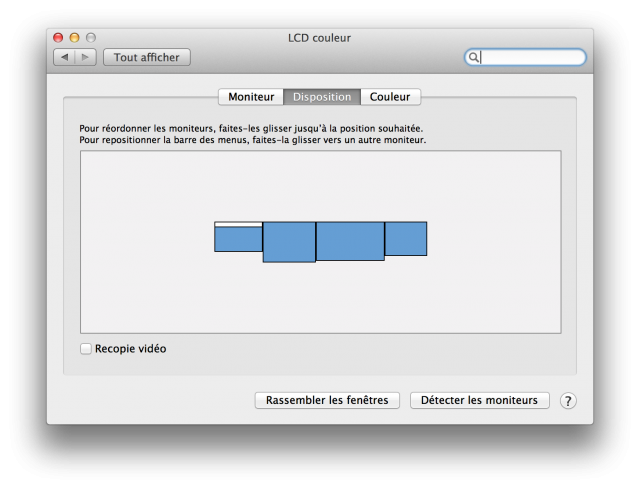Close the LCD couleur window
The height and width of the screenshot is (489, 640).
tap(58, 38)
